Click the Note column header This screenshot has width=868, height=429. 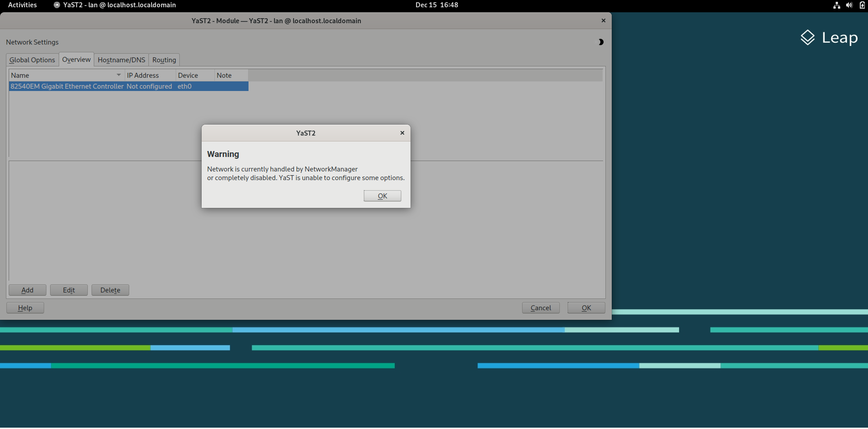point(231,75)
